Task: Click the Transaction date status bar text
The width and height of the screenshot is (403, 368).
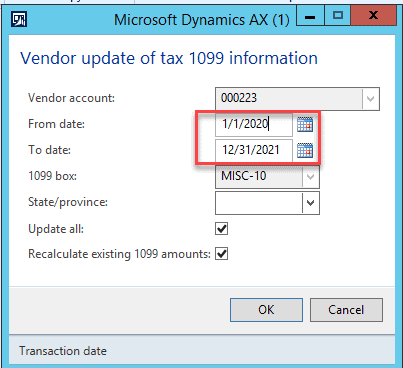Action: coord(63,351)
